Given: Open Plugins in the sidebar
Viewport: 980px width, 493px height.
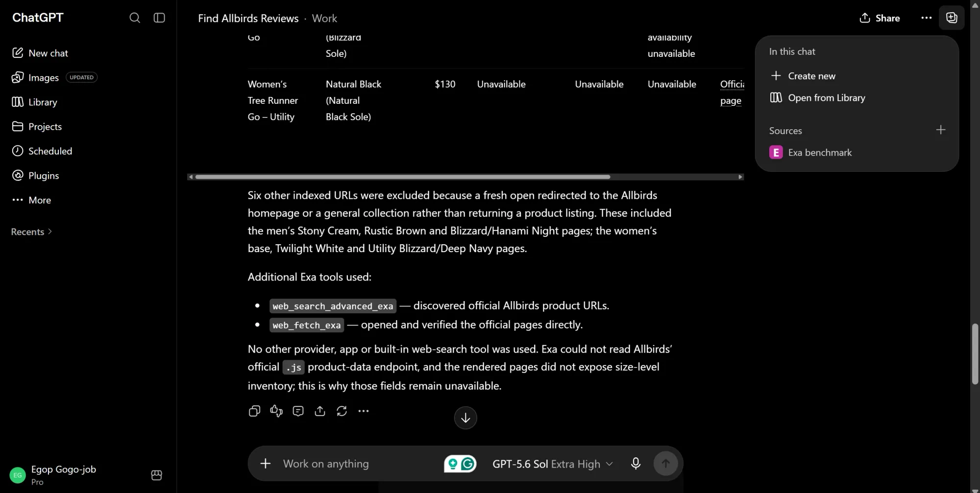Looking at the screenshot, I should tap(35, 175).
